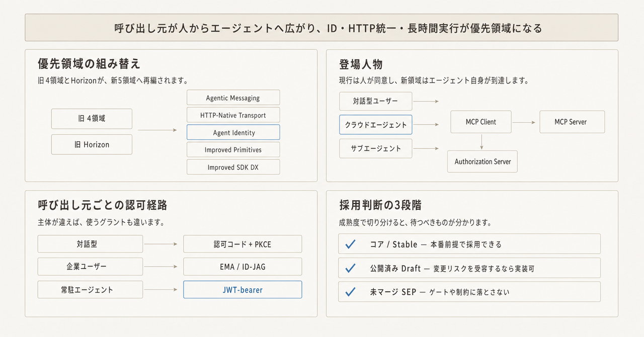This screenshot has height=337, width=644.
Task: Click the subtitle 旧4領域とHorizonが、新5領域へ再編されます
Action: (113, 80)
